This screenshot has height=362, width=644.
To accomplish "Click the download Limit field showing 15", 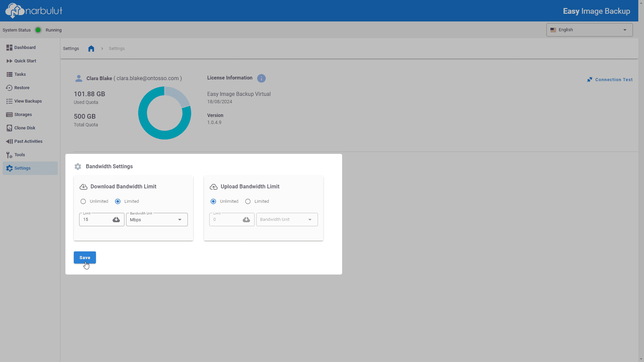I will click(x=102, y=220).
